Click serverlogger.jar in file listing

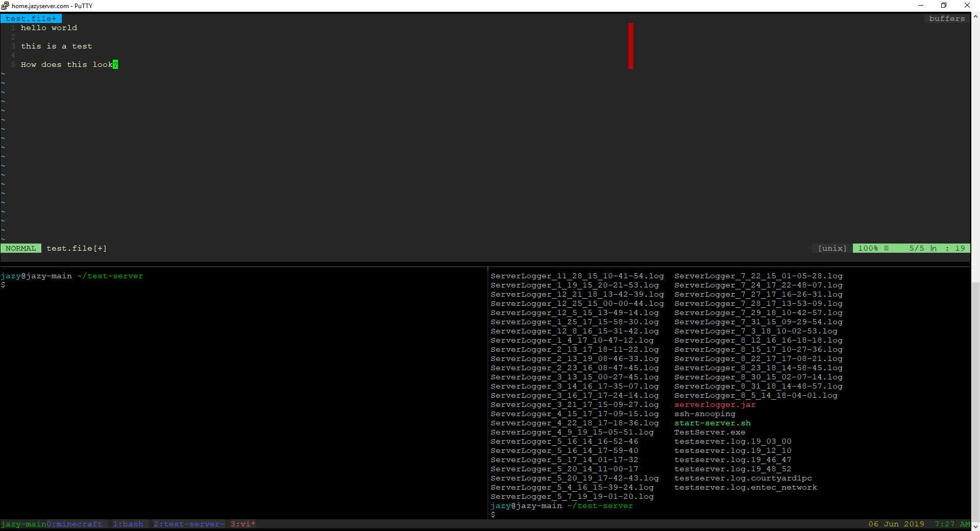(x=715, y=404)
